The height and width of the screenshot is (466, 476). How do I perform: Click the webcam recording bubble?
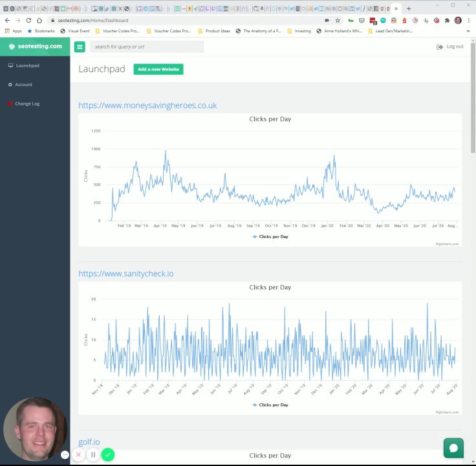pos(35,429)
